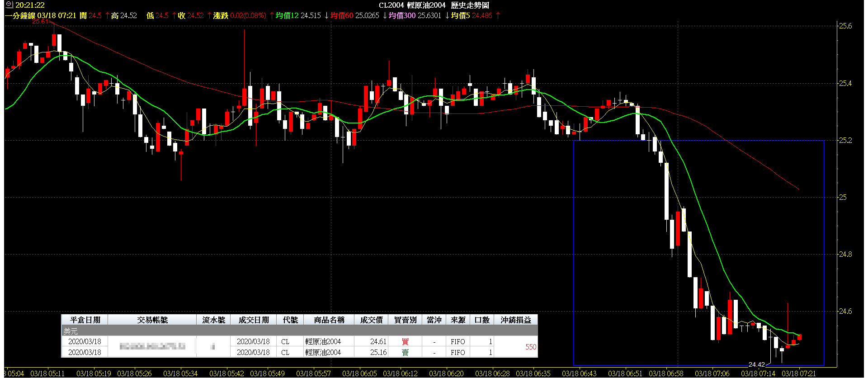
Task: Click the 25.6 price axis label
Action: point(845,26)
